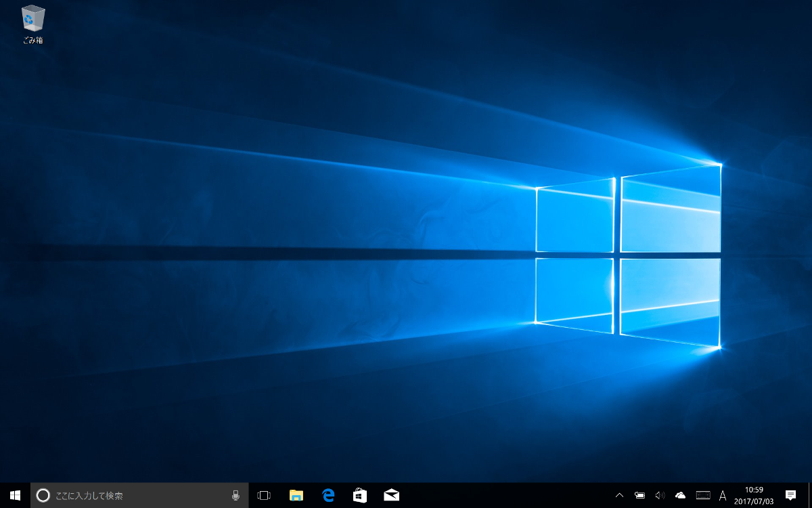Viewport: 812px width, 508px height.
Task: Show battery power status flyout
Action: click(640, 495)
